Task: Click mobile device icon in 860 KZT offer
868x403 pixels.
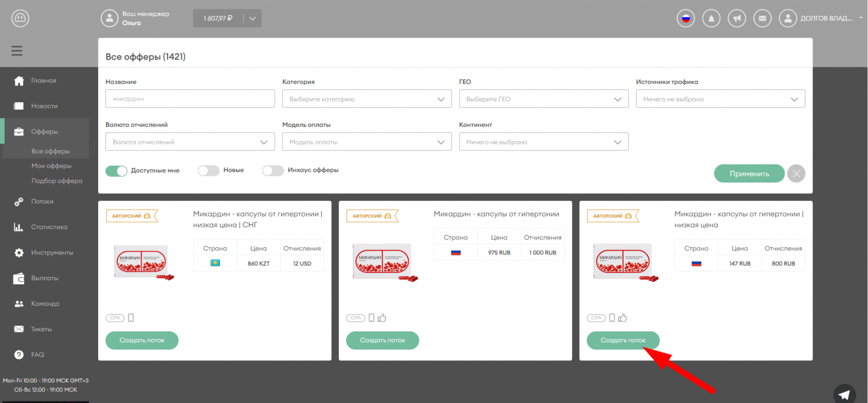Action: click(x=131, y=318)
